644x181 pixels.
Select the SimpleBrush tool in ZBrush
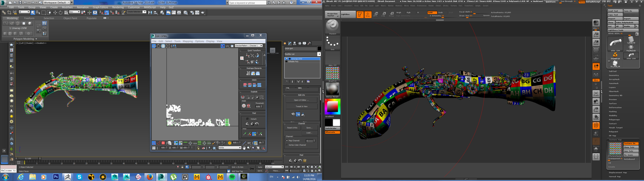[615, 56]
